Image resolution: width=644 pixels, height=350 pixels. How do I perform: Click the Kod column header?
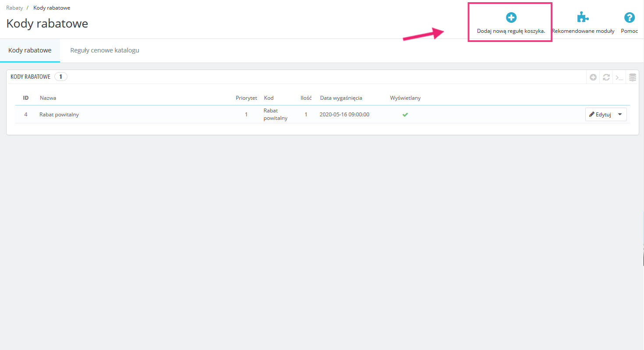pyautogui.click(x=269, y=98)
